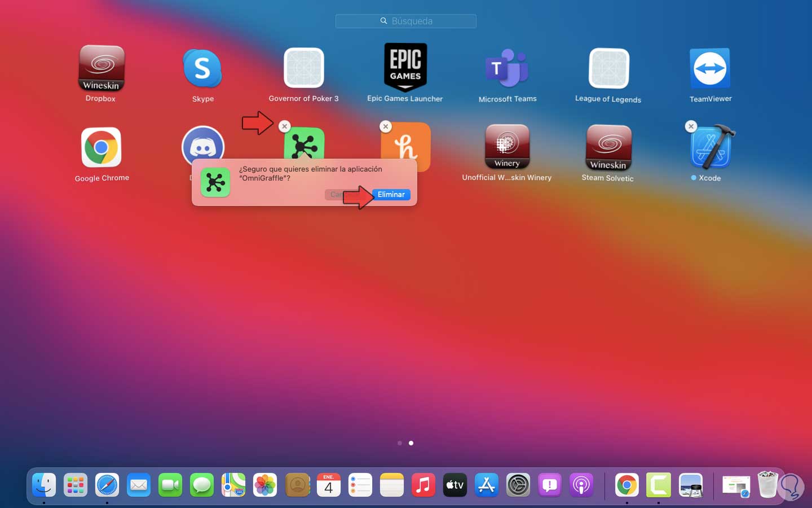Screen dimensions: 812x508
Task: Open System Preferences in the Dock
Action: pyautogui.click(x=518, y=485)
